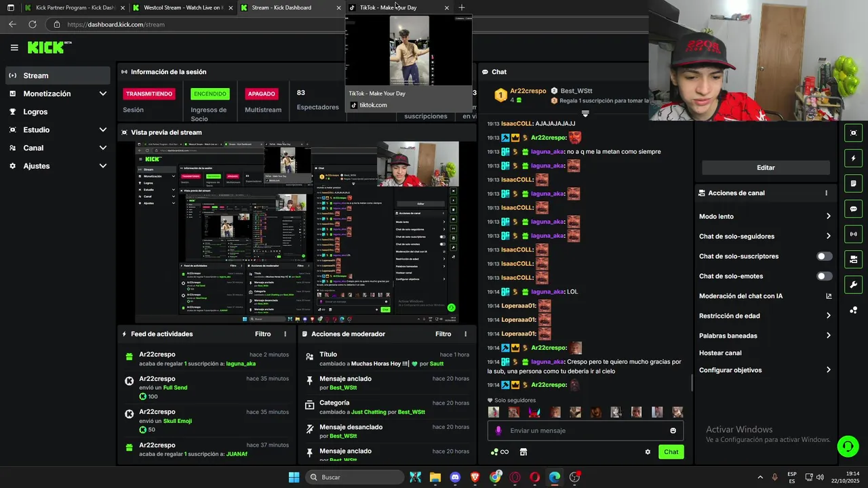Click the Windows taskbar Buscar search box
This screenshot has width=868, height=488.
coord(355,477)
